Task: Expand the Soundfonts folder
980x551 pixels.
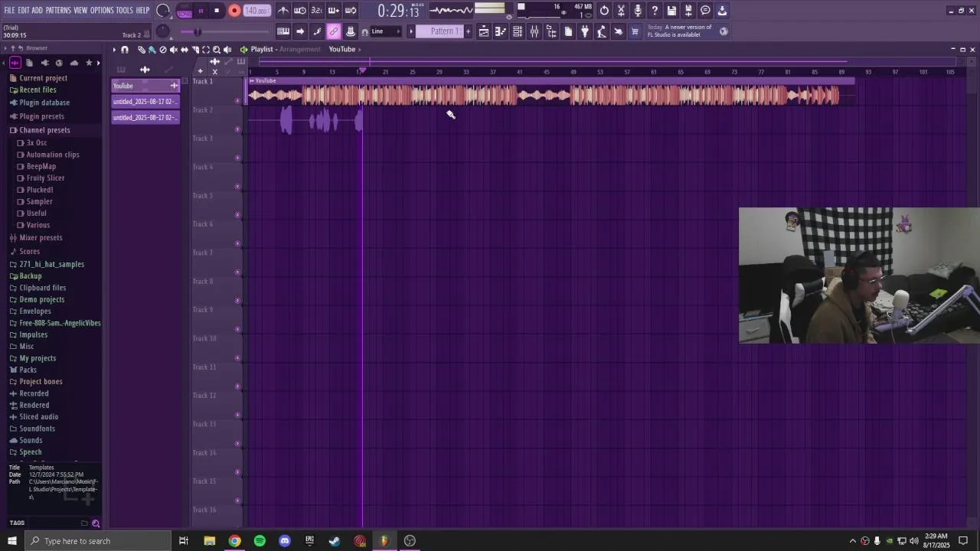Action: point(37,429)
